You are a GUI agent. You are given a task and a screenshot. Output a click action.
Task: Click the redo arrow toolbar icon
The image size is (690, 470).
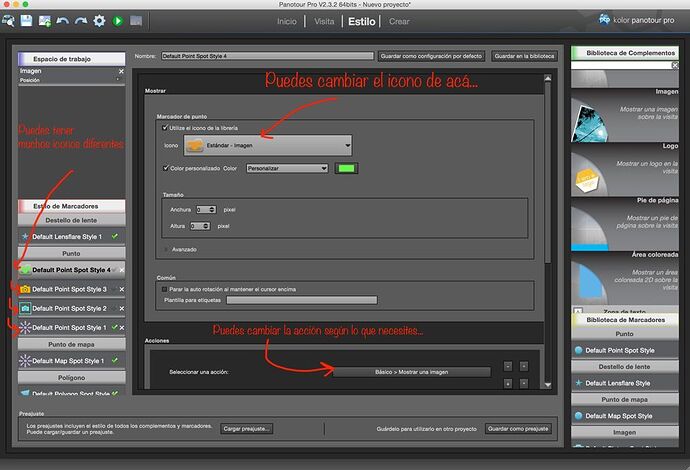click(x=81, y=21)
